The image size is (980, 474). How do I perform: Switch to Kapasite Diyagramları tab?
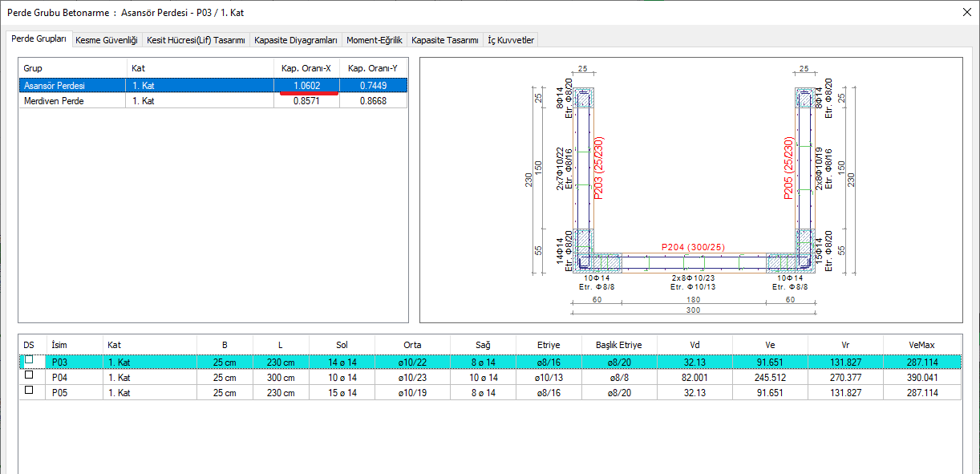coord(295,40)
